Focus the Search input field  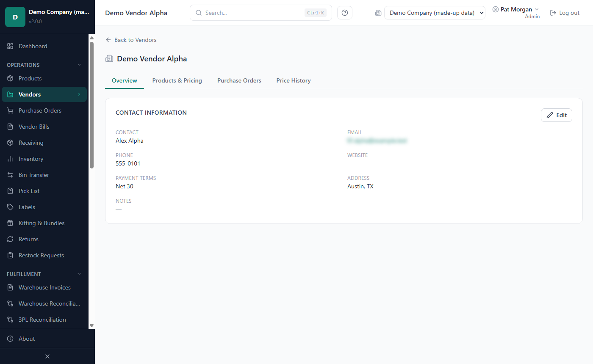pyautogui.click(x=261, y=13)
